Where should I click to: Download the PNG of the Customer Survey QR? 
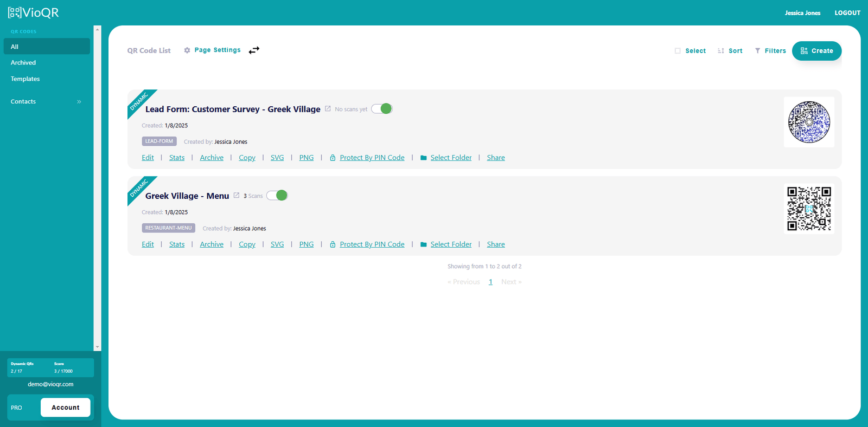point(307,158)
